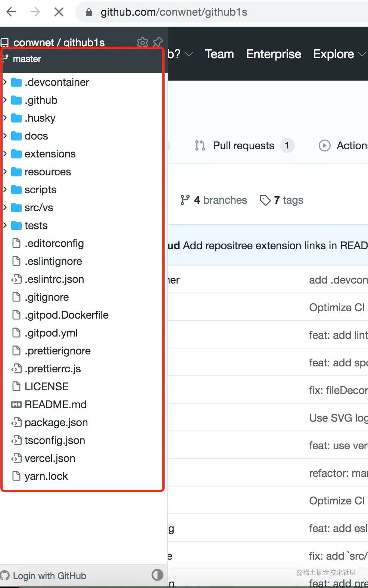Screen dimensions: 368x588
Task: Click the .prettierrc.js code file icon
Action: click(x=16, y=369)
